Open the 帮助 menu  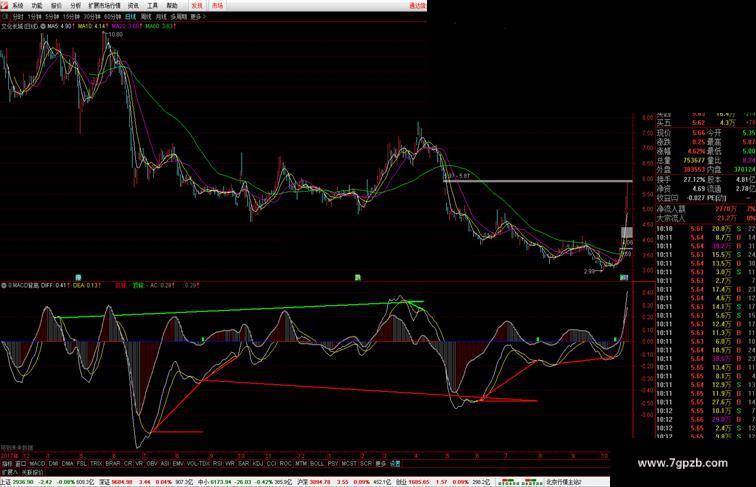click(172, 6)
